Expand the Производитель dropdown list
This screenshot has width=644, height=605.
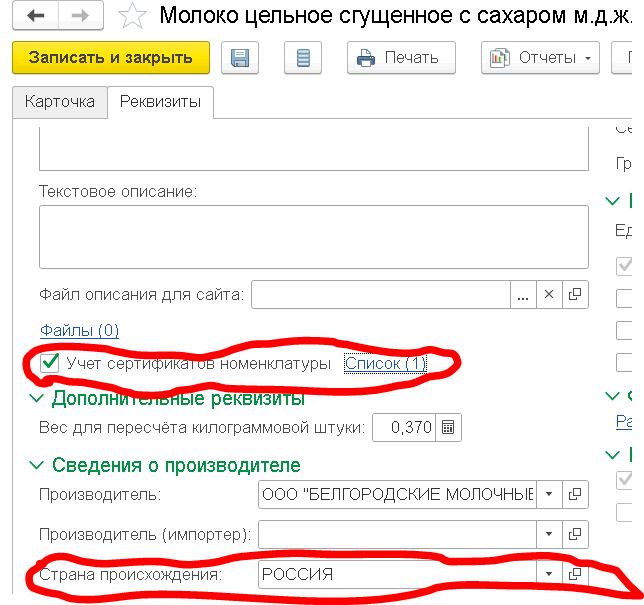(549, 494)
